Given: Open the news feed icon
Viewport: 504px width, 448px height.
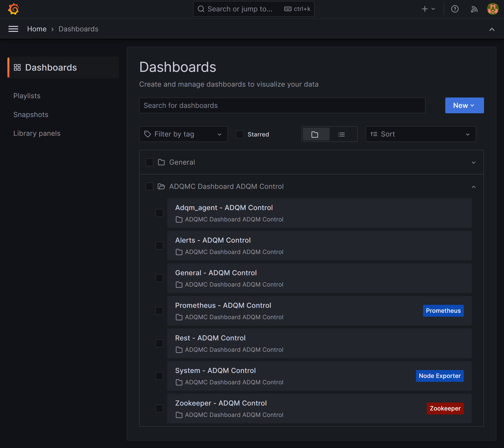Looking at the screenshot, I should 474,9.
